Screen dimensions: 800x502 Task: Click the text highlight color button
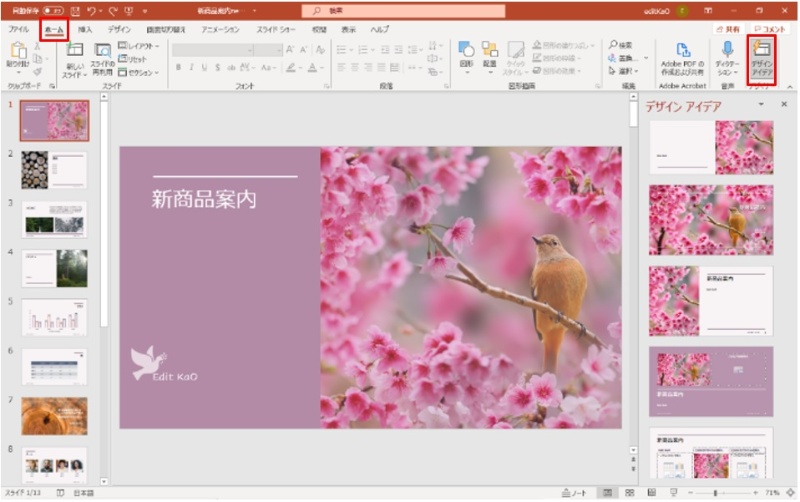(x=292, y=67)
